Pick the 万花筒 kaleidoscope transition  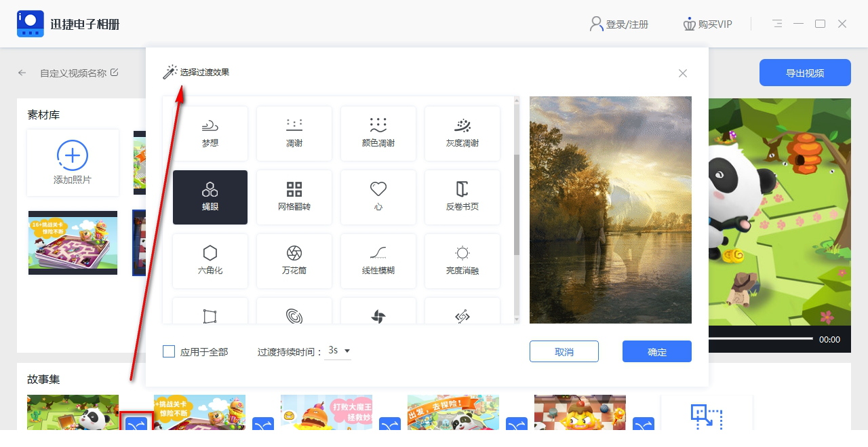coord(294,260)
